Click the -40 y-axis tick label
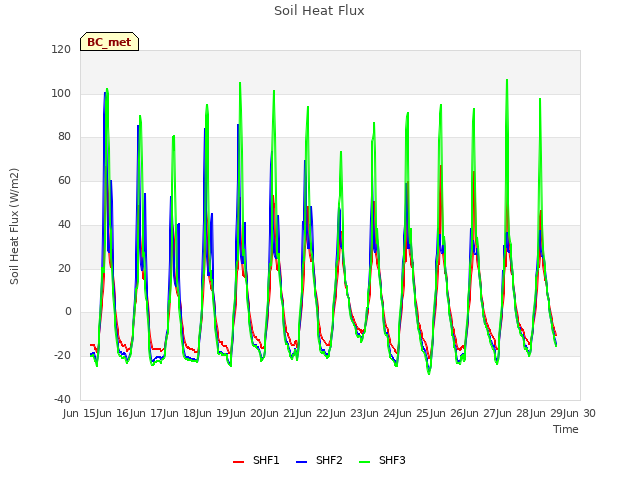The width and height of the screenshot is (640, 480). tap(62, 399)
